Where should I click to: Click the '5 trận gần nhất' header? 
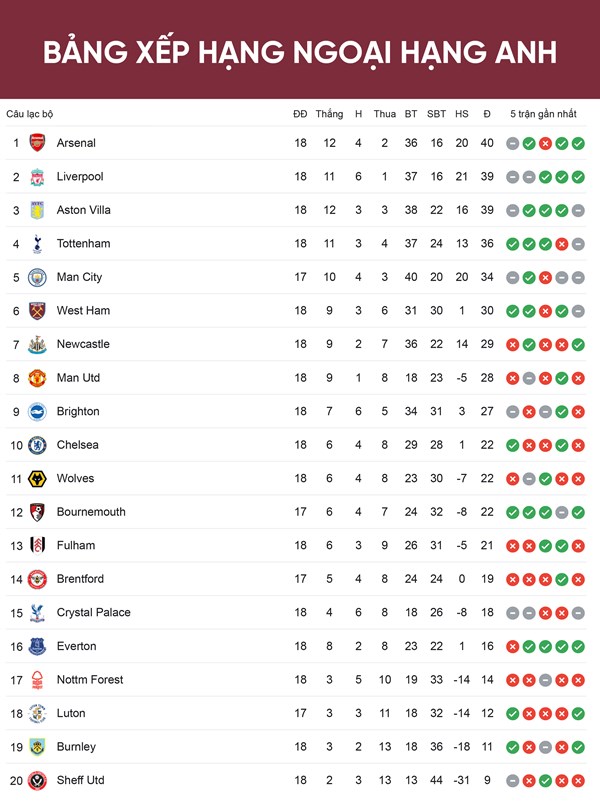(543, 114)
